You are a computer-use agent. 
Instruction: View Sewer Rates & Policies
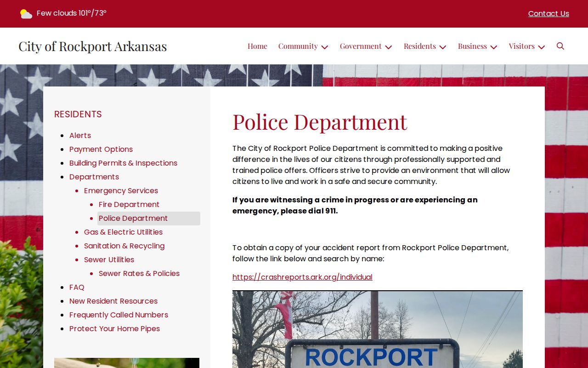pyautogui.click(x=139, y=273)
